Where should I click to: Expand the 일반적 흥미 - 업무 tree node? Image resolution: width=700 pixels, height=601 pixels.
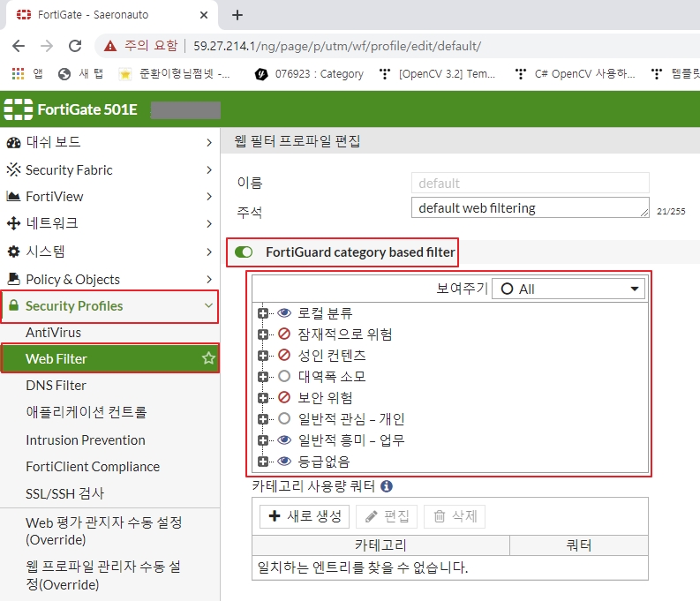(263, 440)
